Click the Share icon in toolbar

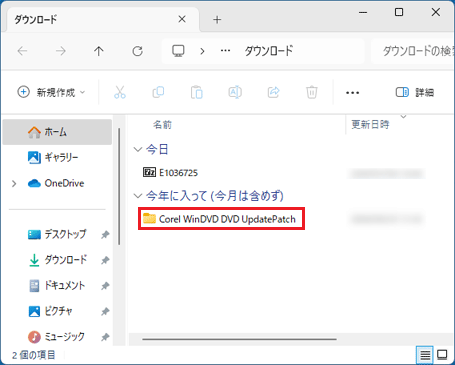274,92
